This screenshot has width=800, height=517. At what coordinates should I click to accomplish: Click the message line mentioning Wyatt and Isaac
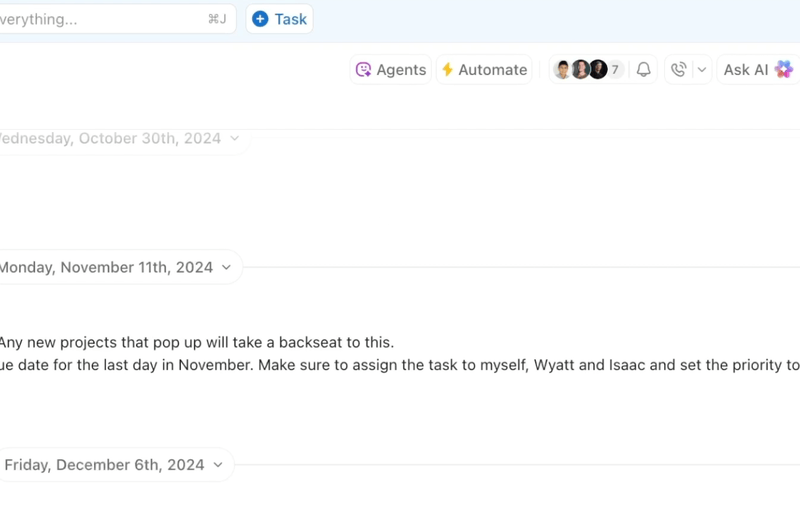[400, 365]
